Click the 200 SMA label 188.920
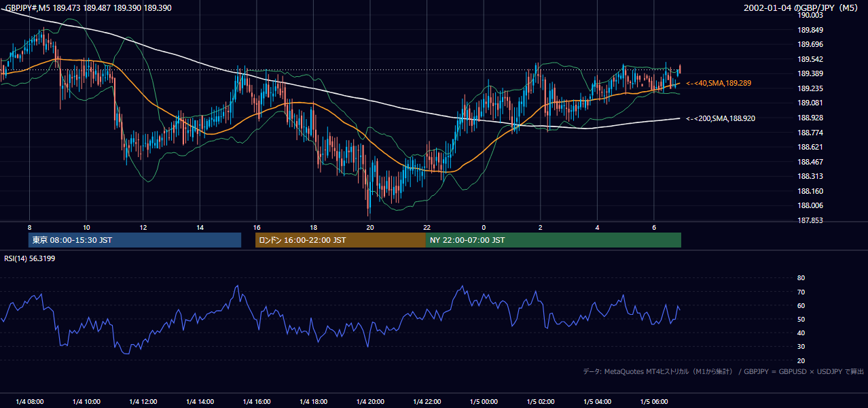This screenshot has height=408, width=868. (721, 118)
